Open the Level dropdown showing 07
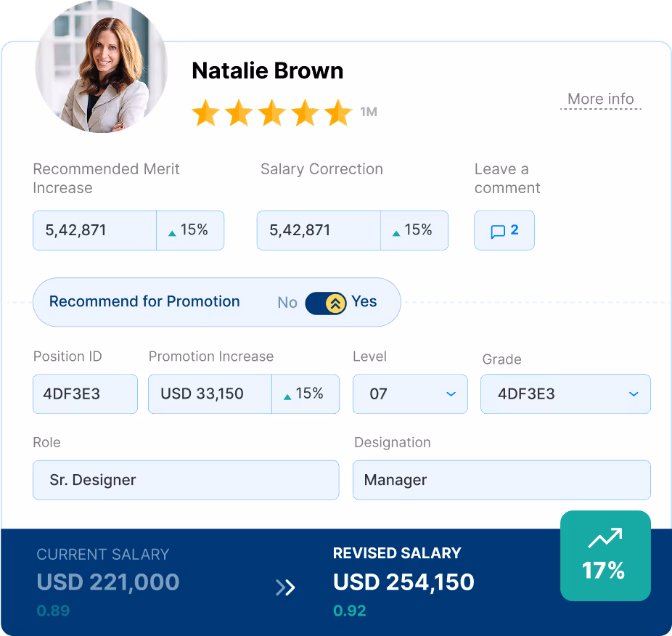Screen dimensions: 672x636 pos(409,394)
